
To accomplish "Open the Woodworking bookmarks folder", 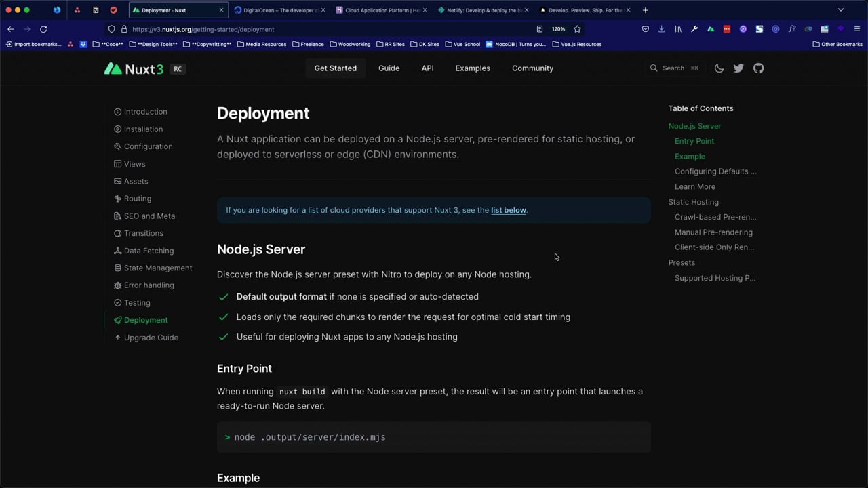I will coord(350,44).
